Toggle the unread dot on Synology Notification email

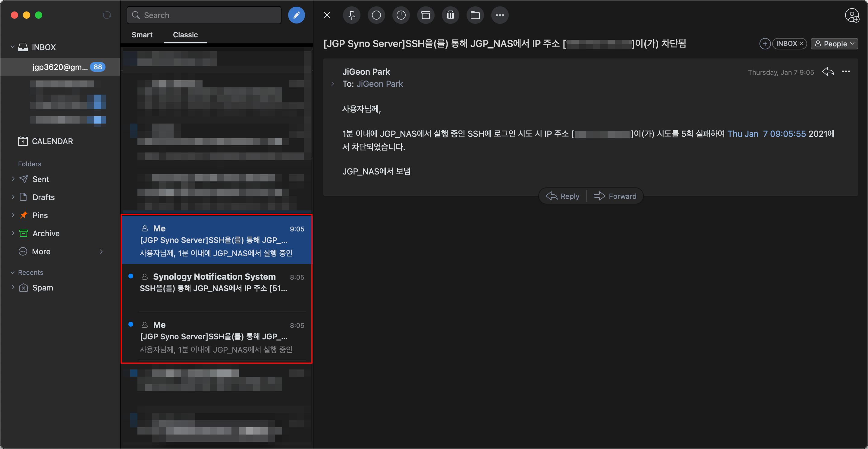click(x=131, y=276)
